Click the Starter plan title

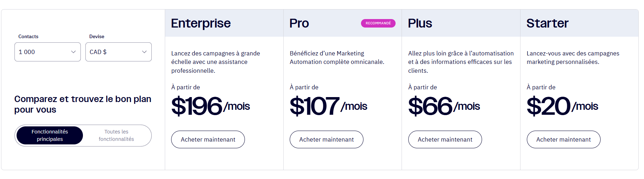[547, 23]
